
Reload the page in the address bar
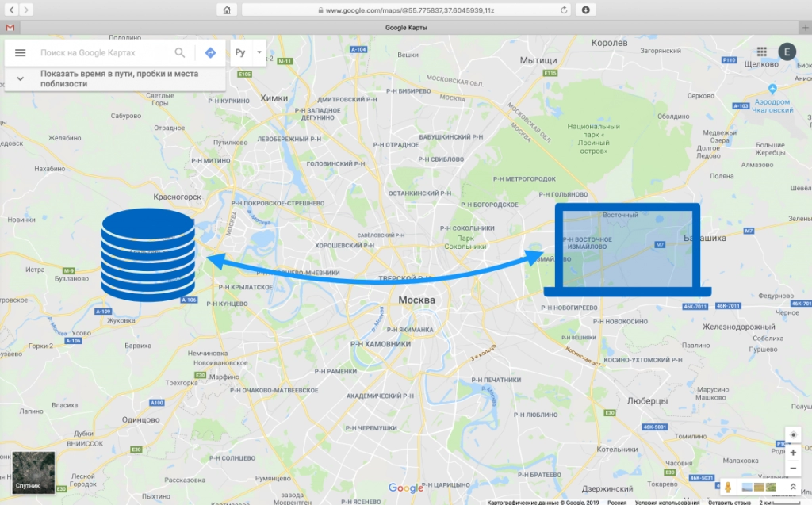point(564,10)
